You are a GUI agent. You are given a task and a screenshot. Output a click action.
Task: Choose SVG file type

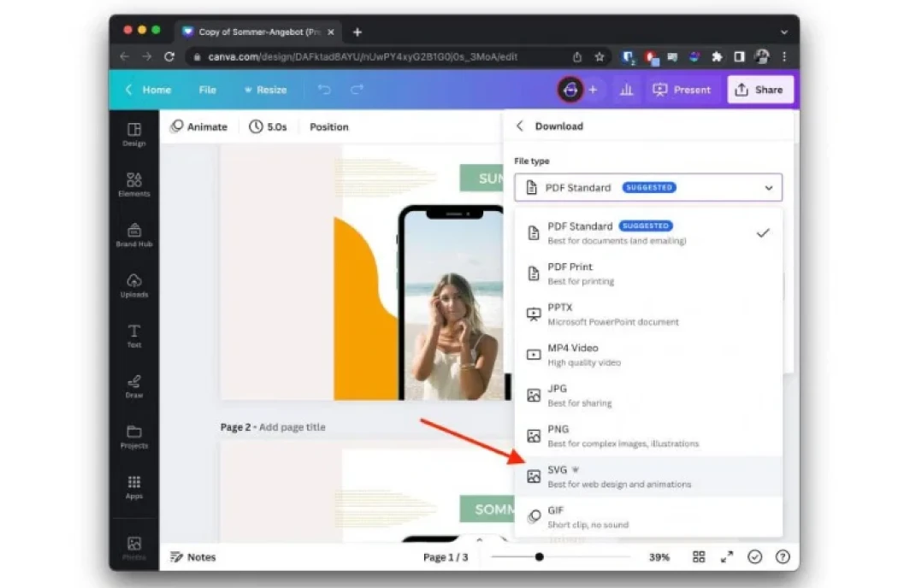648,476
